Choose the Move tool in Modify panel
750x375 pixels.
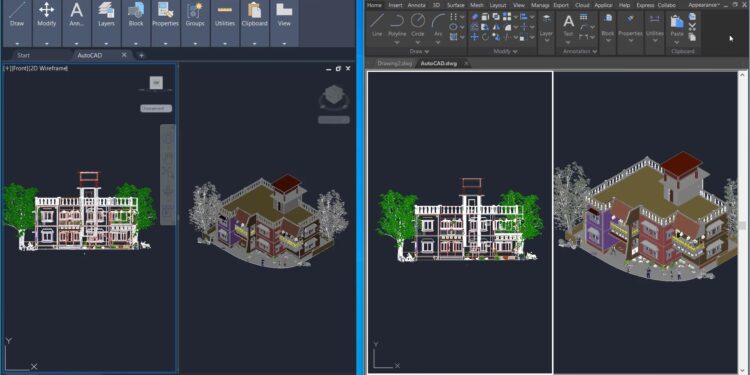474,37
